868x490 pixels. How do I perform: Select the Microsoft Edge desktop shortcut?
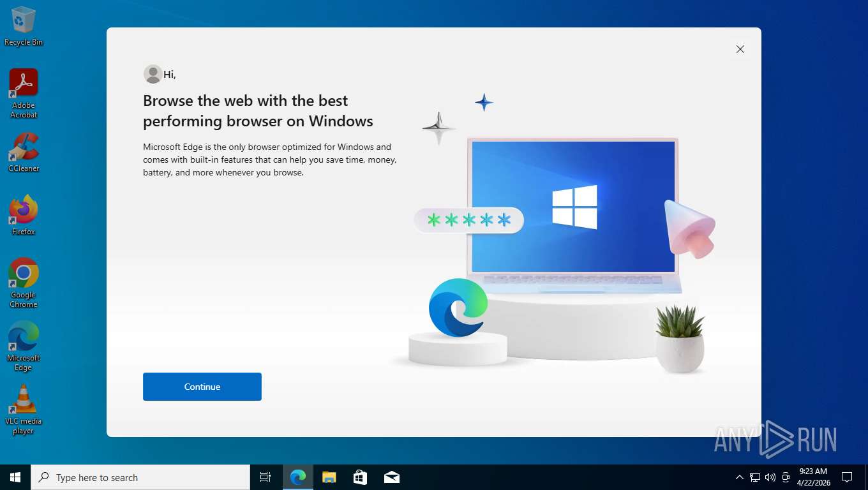24,346
